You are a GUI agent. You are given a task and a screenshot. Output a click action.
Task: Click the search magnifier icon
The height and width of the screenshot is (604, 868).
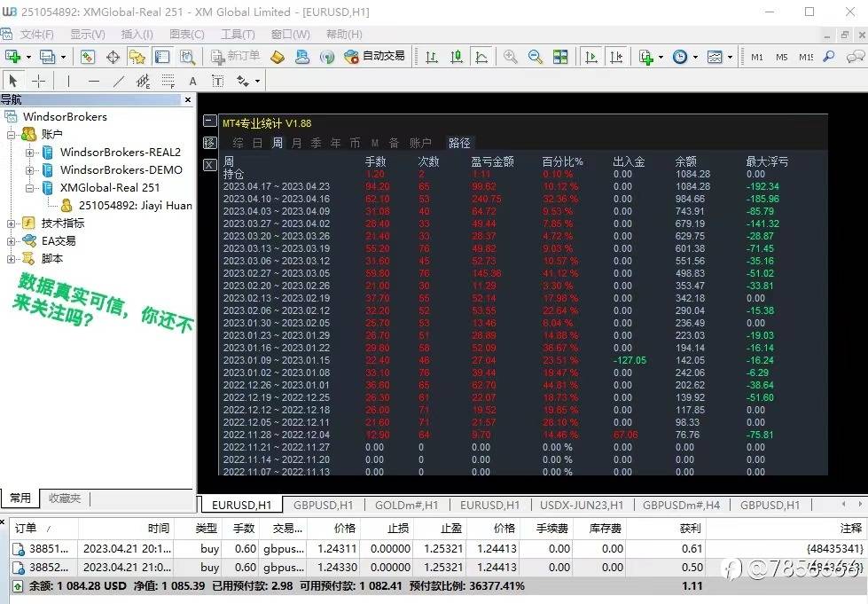tap(829, 57)
